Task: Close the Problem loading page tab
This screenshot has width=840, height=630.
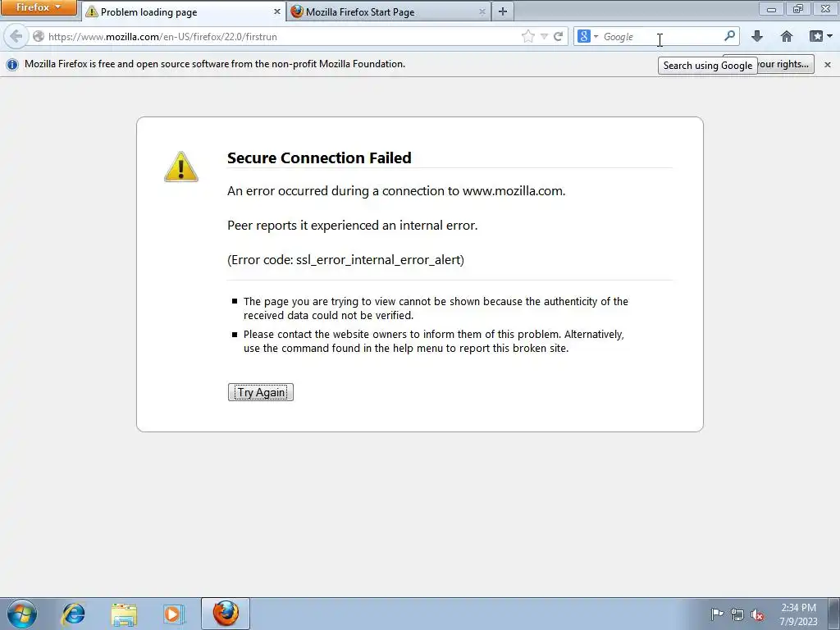Action: [x=277, y=11]
